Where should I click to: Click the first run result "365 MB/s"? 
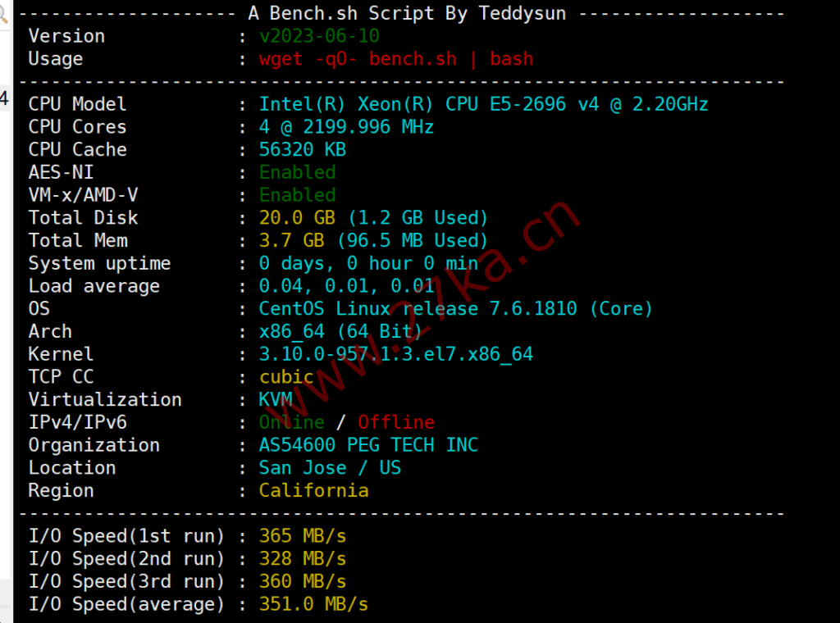click(x=303, y=536)
